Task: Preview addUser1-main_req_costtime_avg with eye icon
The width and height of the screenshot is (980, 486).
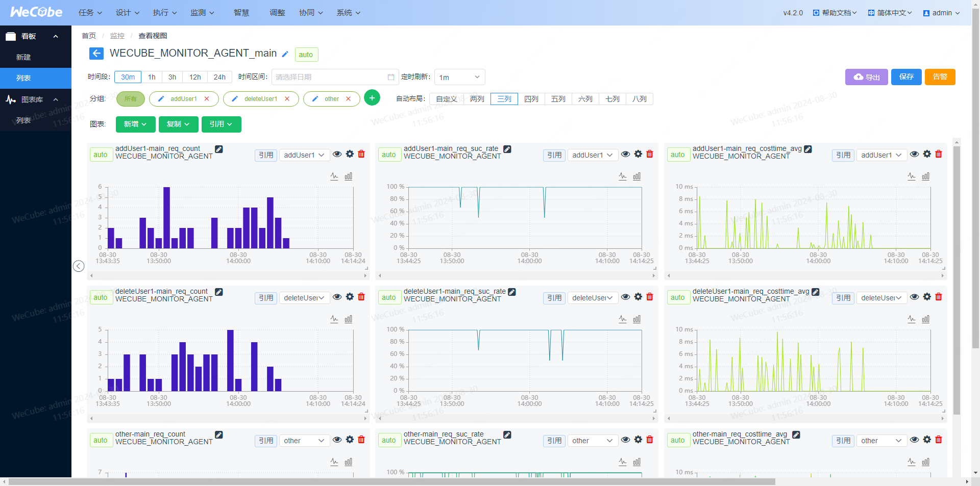Action: point(914,154)
